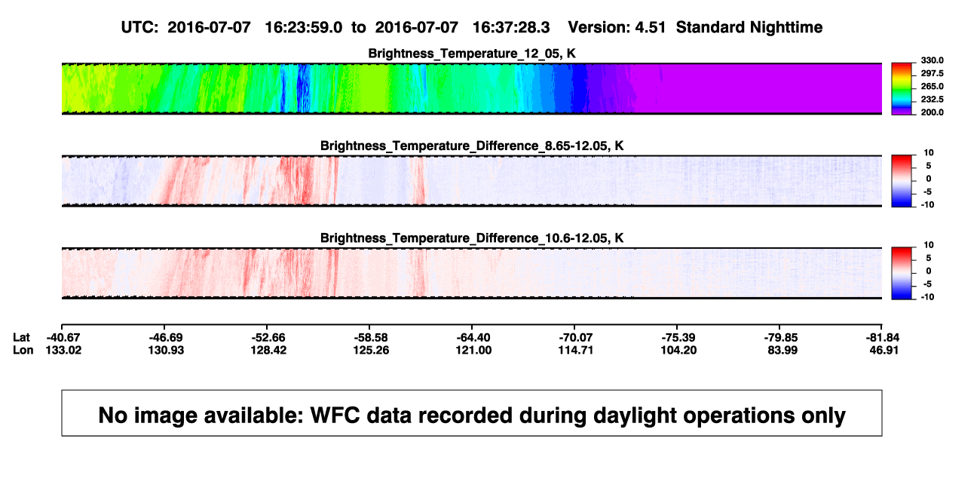Image resolution: width=980 pixels, height=503 pixels.
Task: Select the 10.6-12.05 difference image strip
Action: coord(472,273)
